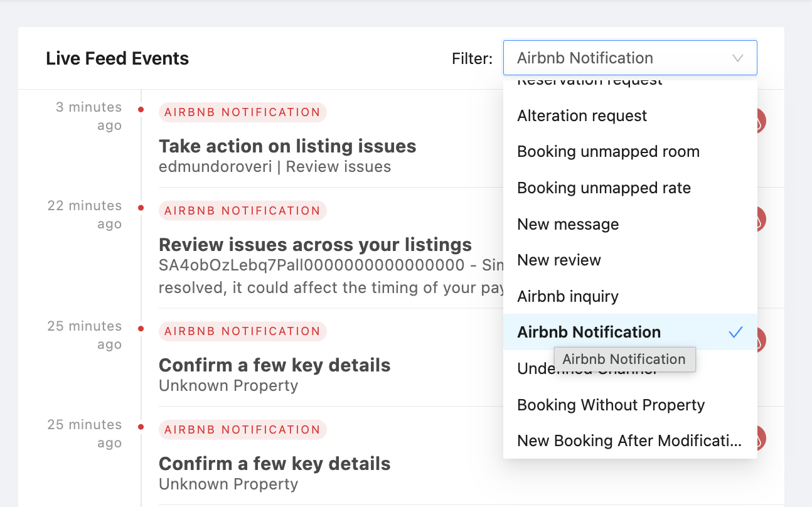The image size is (812, 507).
Task: Click timeline dot for 22 minutes ago event
Action: click(x=141, y=208)
